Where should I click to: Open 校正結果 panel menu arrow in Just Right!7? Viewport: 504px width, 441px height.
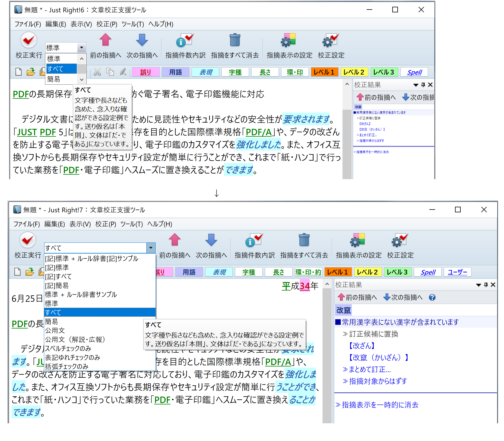(x=478, y=285)
